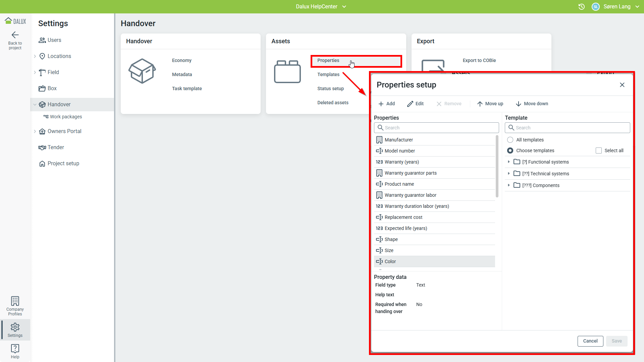Expand the Technical systems folder
Screen dimensions: 644x362
point(509,174)
